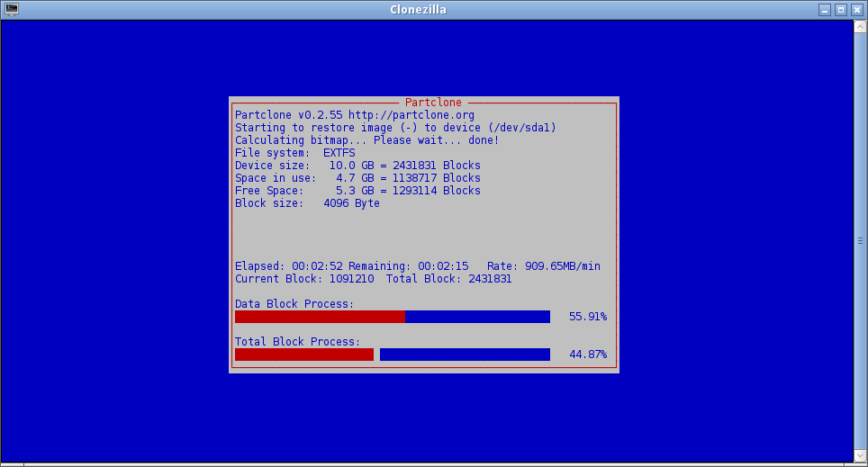Click red portion of Total Block Process bar

pyautogui.click(x=303, y=355)
